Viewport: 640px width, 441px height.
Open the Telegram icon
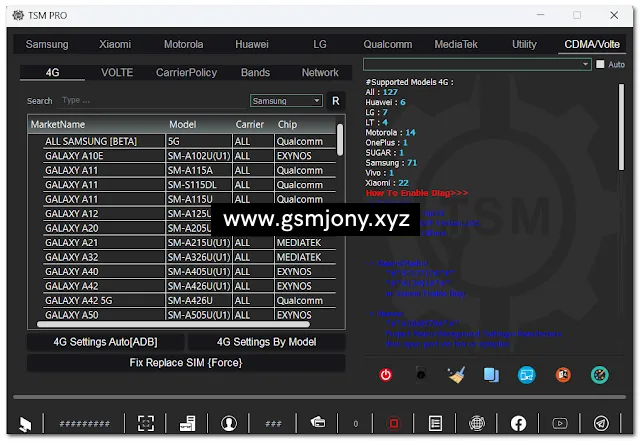coord(601,423)
